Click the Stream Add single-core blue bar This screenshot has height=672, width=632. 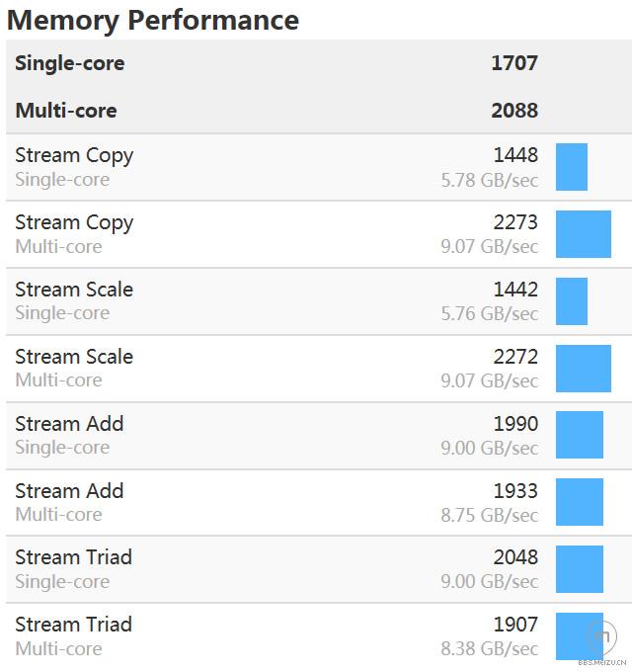pyautogui.click(x=580, y=435)
